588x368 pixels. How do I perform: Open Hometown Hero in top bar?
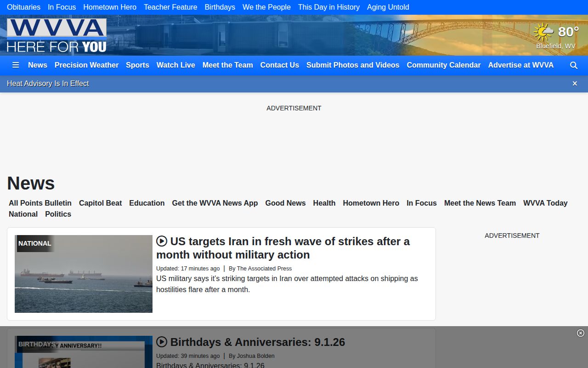tap(110, 7)
